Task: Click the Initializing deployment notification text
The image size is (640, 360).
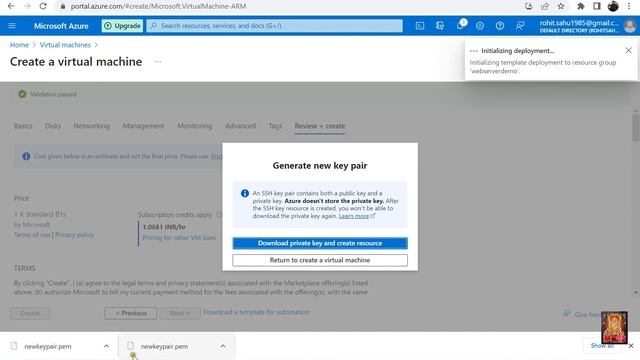Action: (x=517, y=51)
